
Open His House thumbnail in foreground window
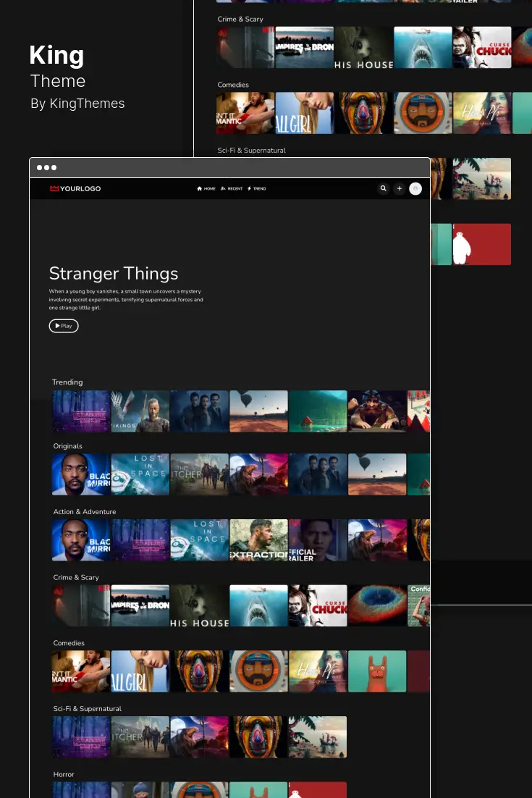point(199,606)
